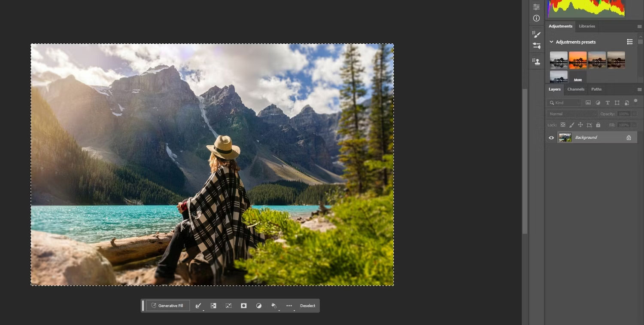Click Deselect in the contextual task bar

click(307, 306)
